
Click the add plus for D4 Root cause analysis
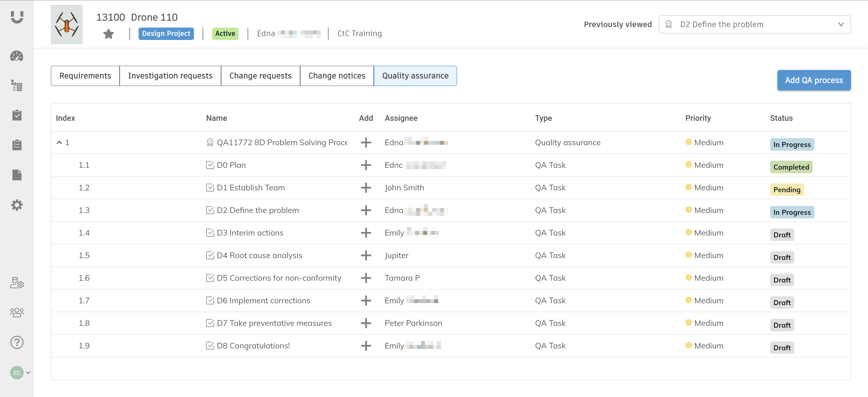366,255
